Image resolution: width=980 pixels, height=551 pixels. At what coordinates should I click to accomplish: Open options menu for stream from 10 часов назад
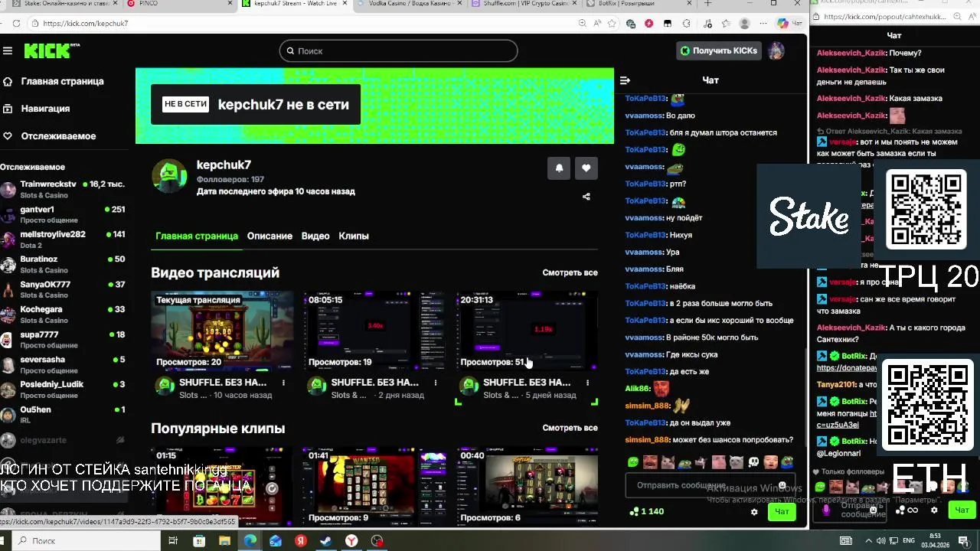283,383
